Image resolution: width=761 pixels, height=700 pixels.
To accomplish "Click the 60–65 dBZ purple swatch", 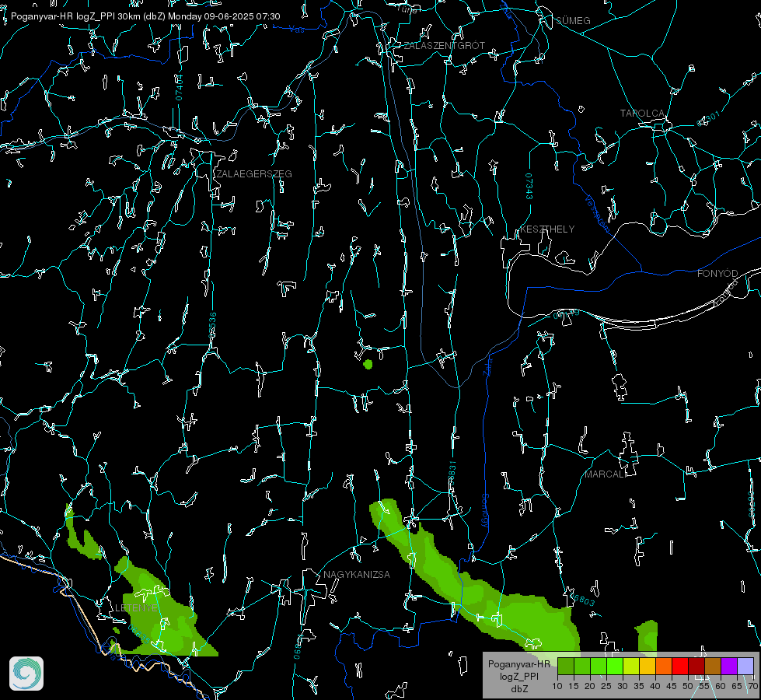I will point(729,666).
